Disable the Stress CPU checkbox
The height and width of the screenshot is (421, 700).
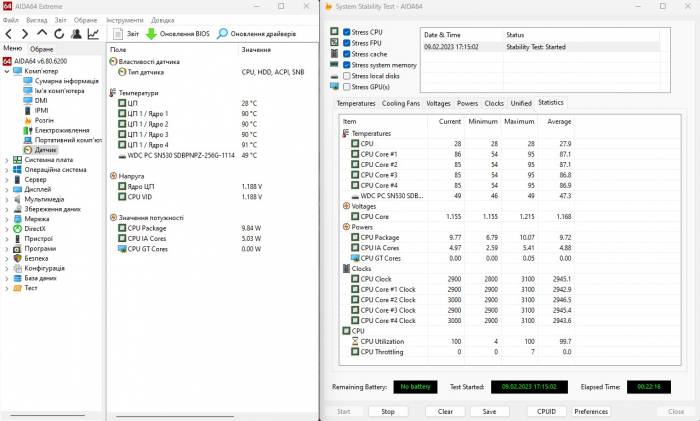[346, 32]
